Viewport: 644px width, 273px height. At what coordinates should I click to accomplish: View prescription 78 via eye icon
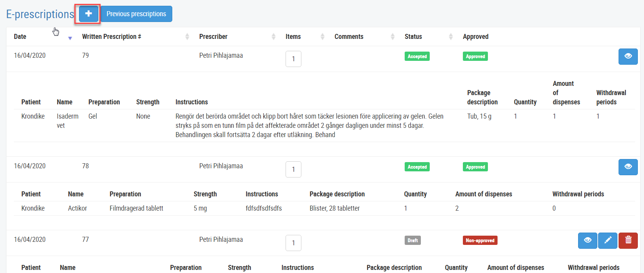click(x=628, y=167)
